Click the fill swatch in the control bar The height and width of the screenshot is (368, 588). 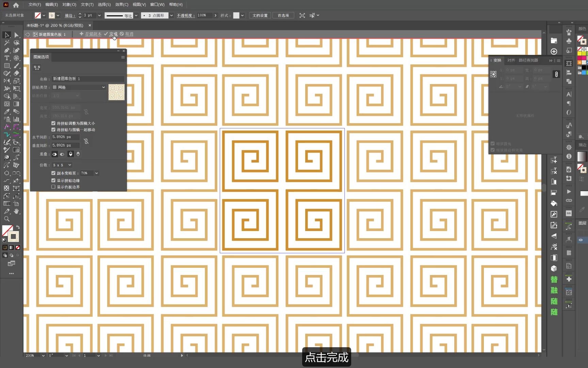point(38,15)
